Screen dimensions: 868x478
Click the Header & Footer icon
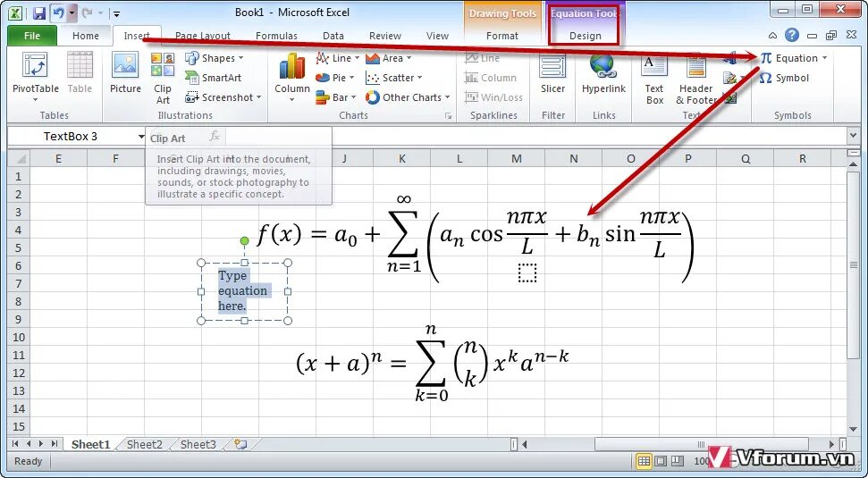tap(695, 66)
